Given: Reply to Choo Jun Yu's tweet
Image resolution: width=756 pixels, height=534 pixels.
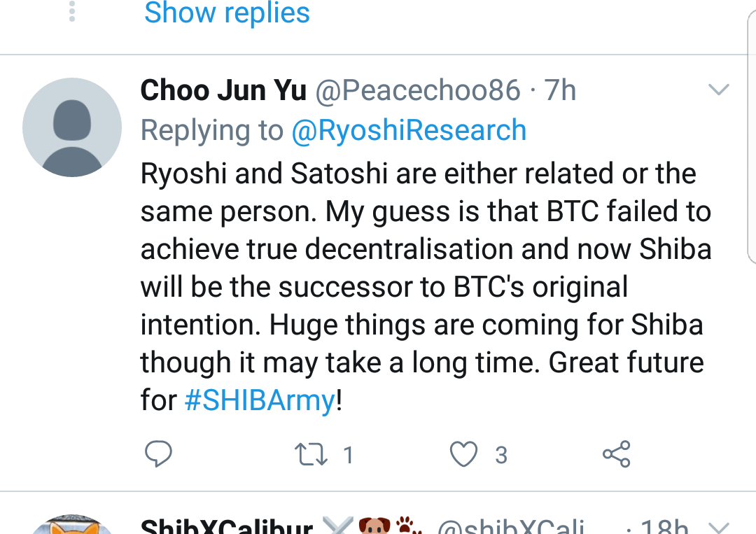Looking at the screenshot, I should (x=158, y=455).
